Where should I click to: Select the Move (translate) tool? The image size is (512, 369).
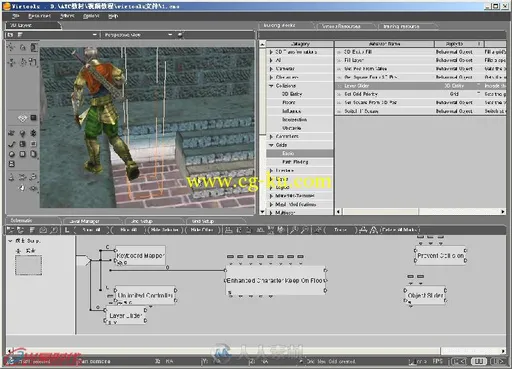(12, 62)
